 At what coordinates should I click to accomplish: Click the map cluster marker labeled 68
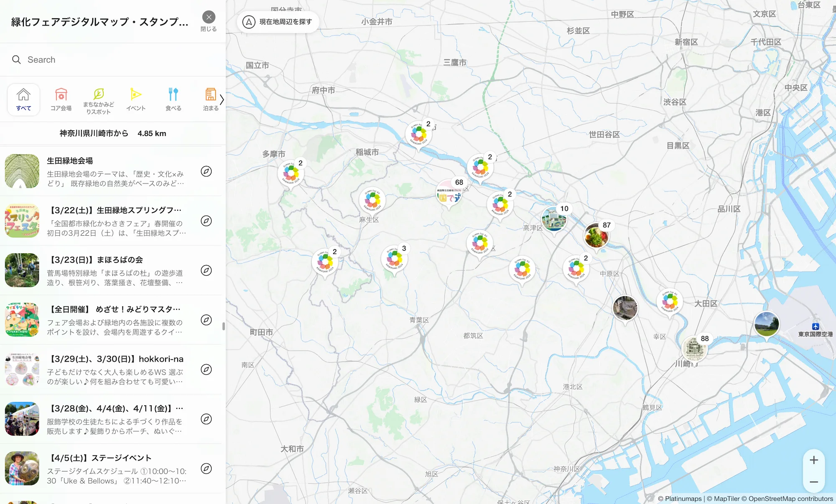[449, 193]
